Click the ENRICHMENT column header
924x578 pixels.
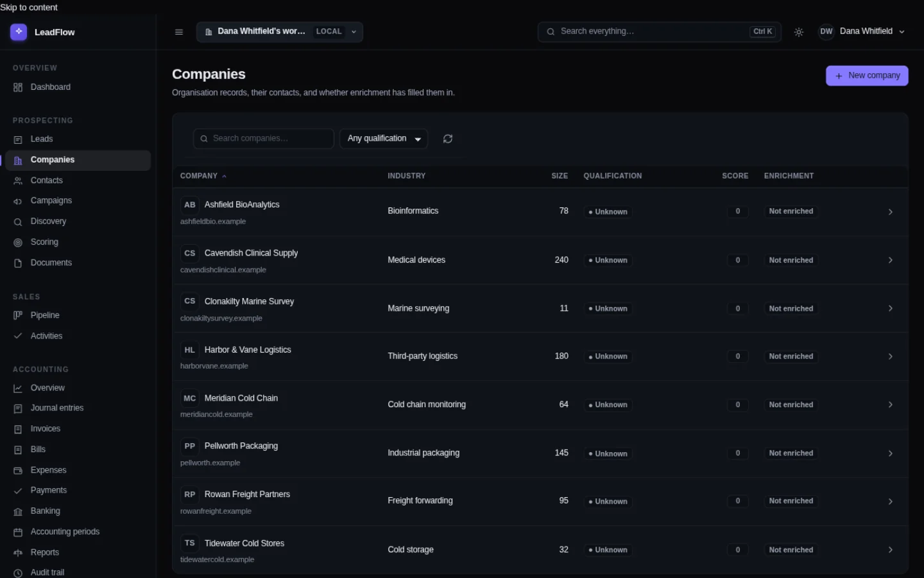click(x=789, y=176)
